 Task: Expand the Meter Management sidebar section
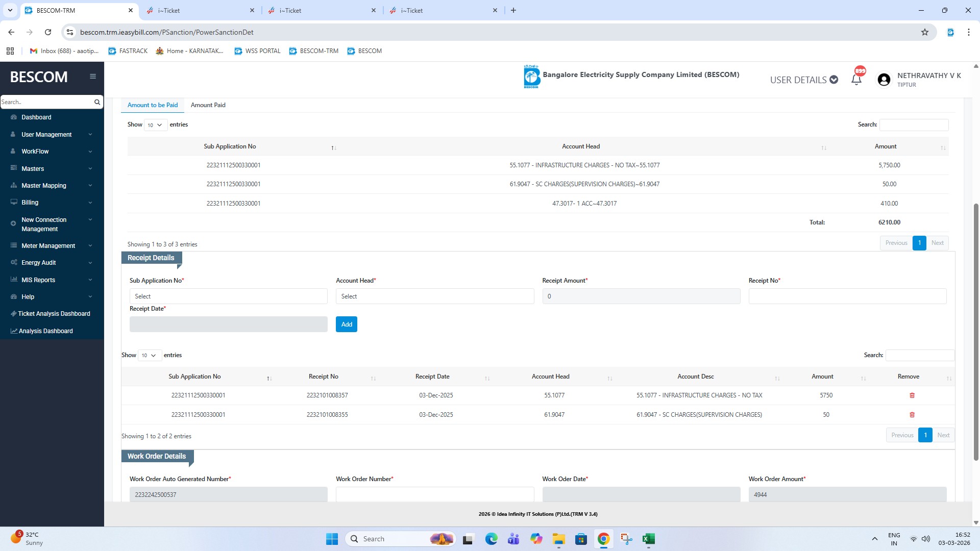click(x=48, y=246)
